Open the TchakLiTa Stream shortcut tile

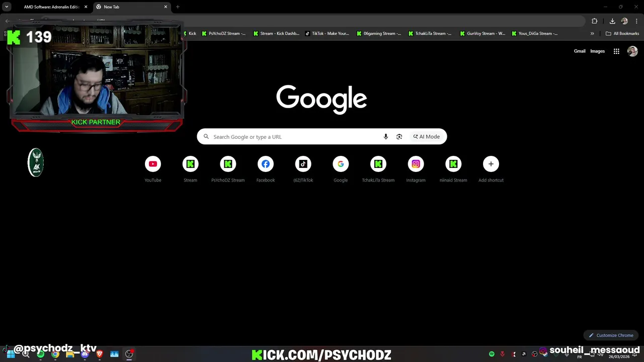tap(378, 169)
